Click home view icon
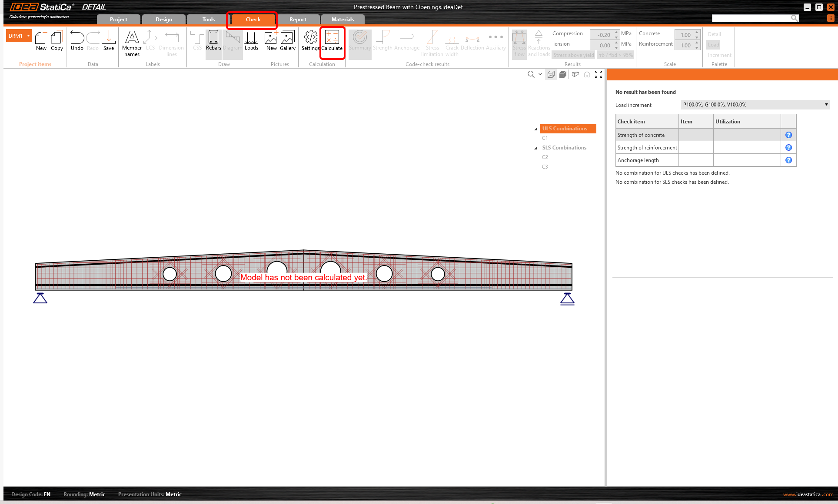The width and height of the screenshot is (838, 504). pyautogui.click(x=587, y=74)
